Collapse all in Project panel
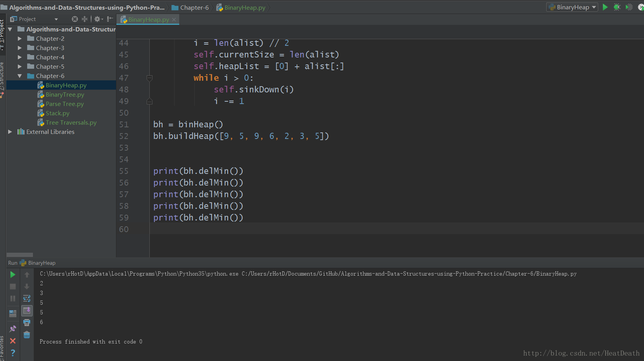The width and height of the screenshot is (644, 361). [85, 19]
